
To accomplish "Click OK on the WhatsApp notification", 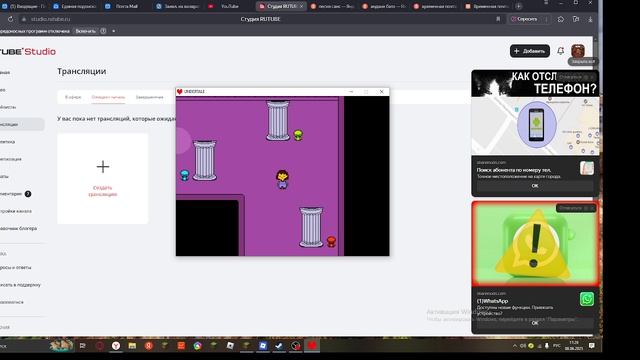I will pyautogui.click(x=535, y=323).
